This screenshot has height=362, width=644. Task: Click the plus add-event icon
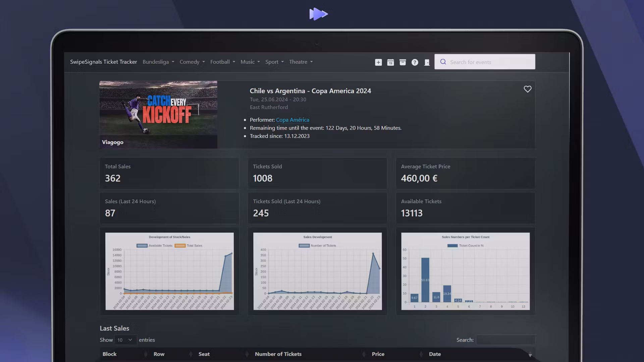[x=378, y=62]
